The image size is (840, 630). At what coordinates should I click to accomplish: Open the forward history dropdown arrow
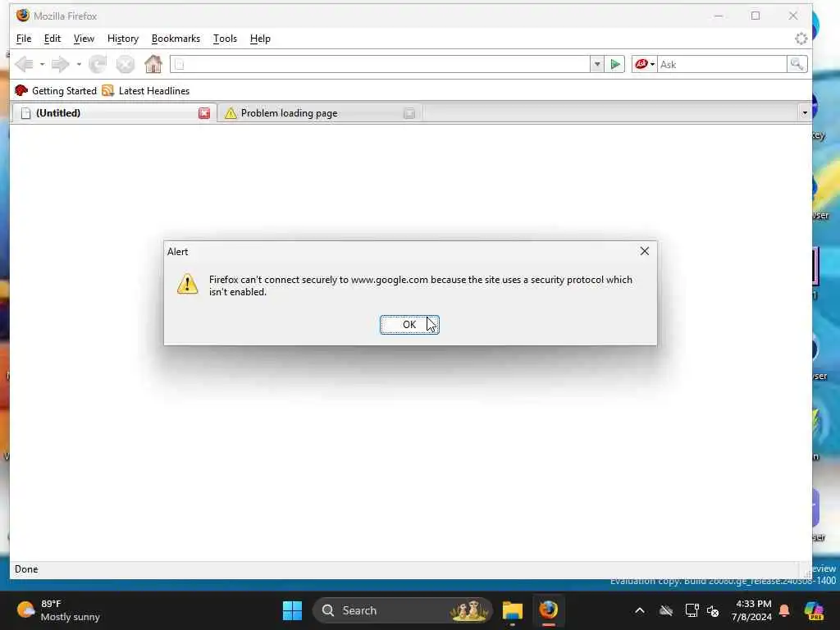pos(79,64)
